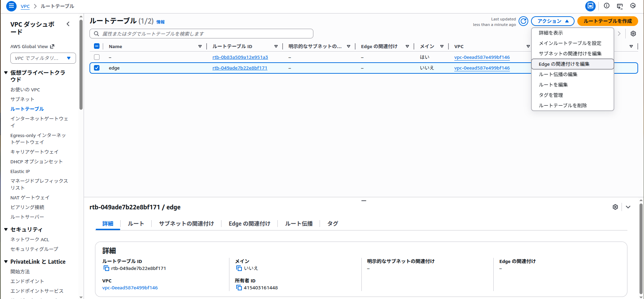Switch to サブネットの関連付け tab

[x=186, y=224]
